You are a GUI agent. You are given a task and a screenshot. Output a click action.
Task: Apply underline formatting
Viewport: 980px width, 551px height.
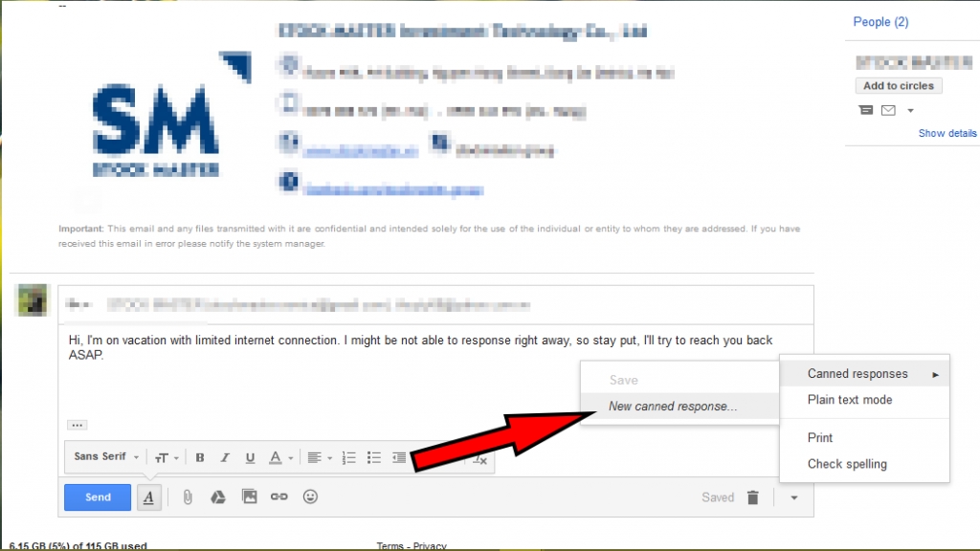[x=250, y=458]
